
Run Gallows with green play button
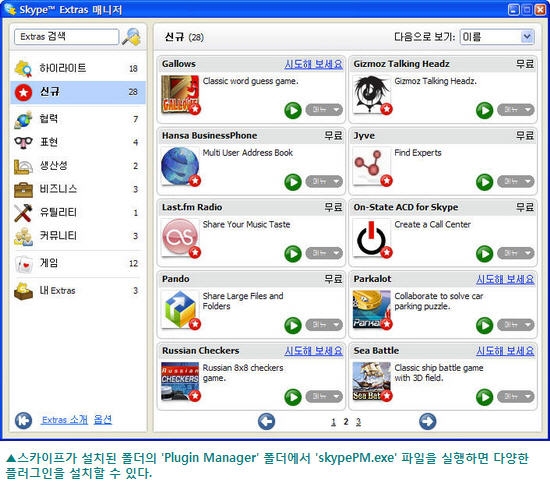pos(293,110)
